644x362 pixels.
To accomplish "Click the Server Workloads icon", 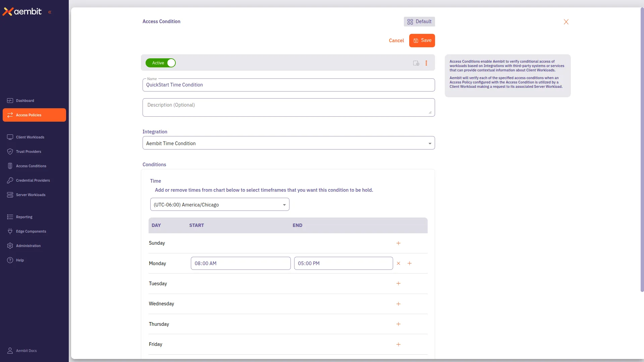I will pos(10,195).
